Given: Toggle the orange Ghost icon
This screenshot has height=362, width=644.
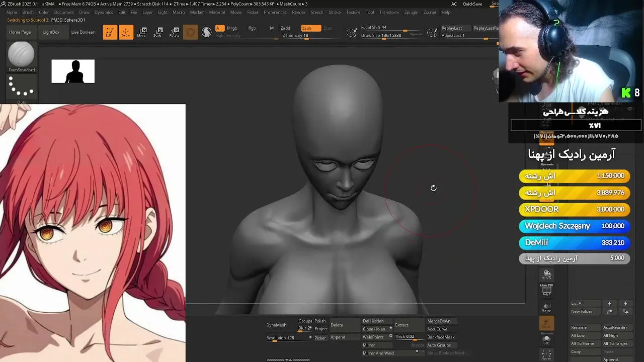Looking at the screenshot, I should 547,323.
